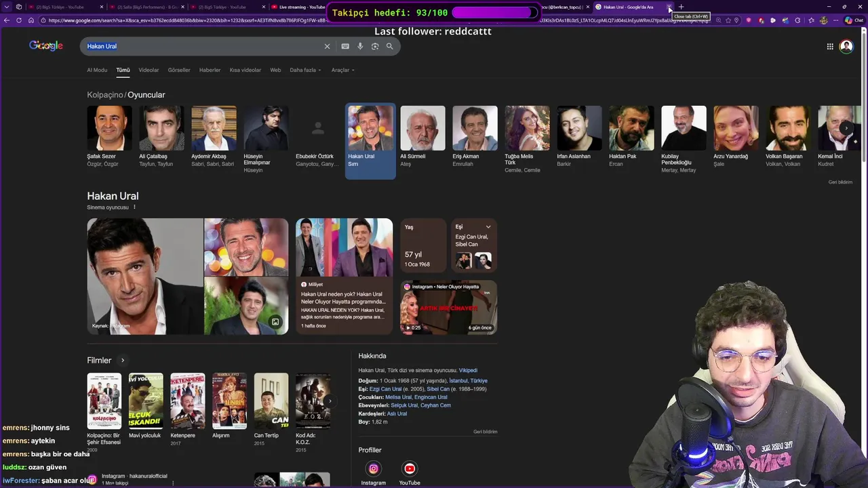The height and width of the screenshot is (488, 868).
Task: Open the Mavi yolculuk film poster
Action: coord(146,401)
